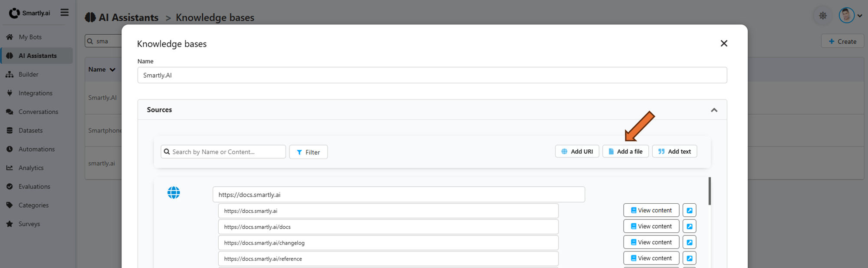
Task: Sort list by Name column
Action: [x=102, y=69]
